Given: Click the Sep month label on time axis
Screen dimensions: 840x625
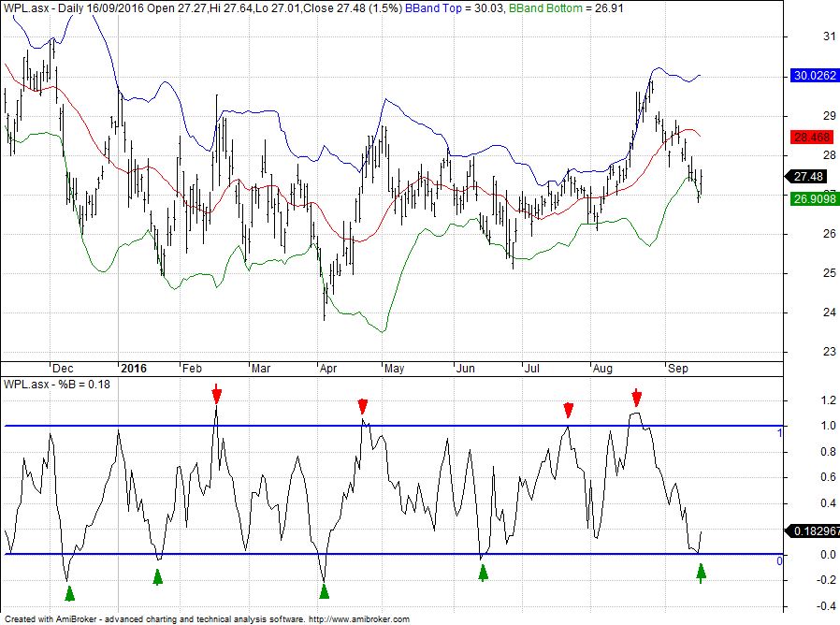Looking at the screenshot, I should (677, 369).
